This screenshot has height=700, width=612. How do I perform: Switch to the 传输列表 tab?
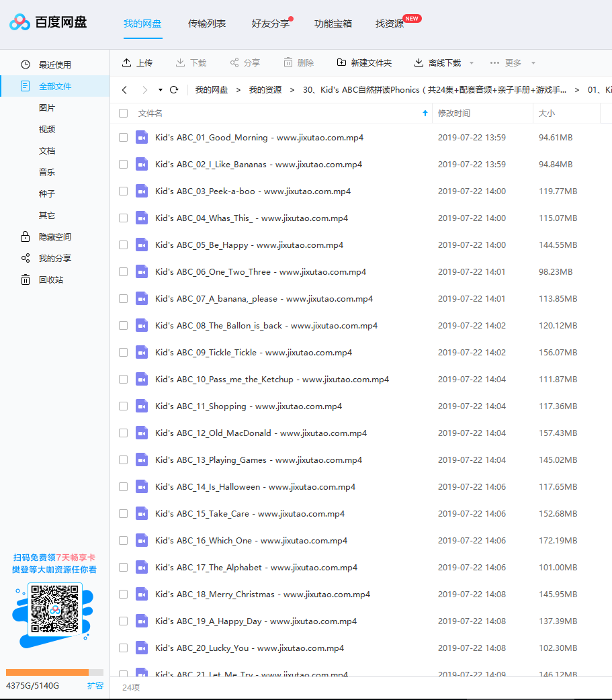[x=207, y=24]
